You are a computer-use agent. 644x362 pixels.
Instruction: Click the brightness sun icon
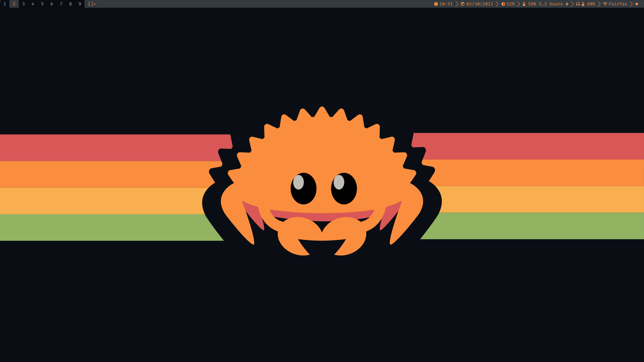(503, 4)
